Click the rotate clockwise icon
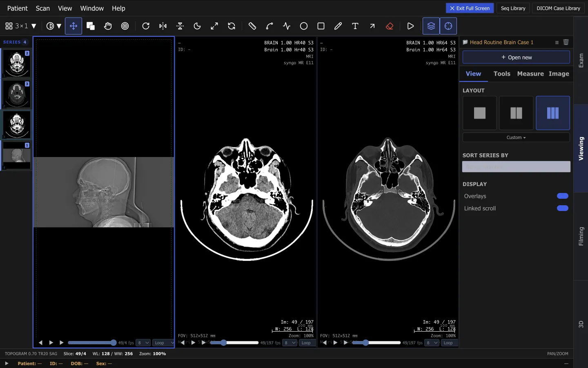 [146, 26]
